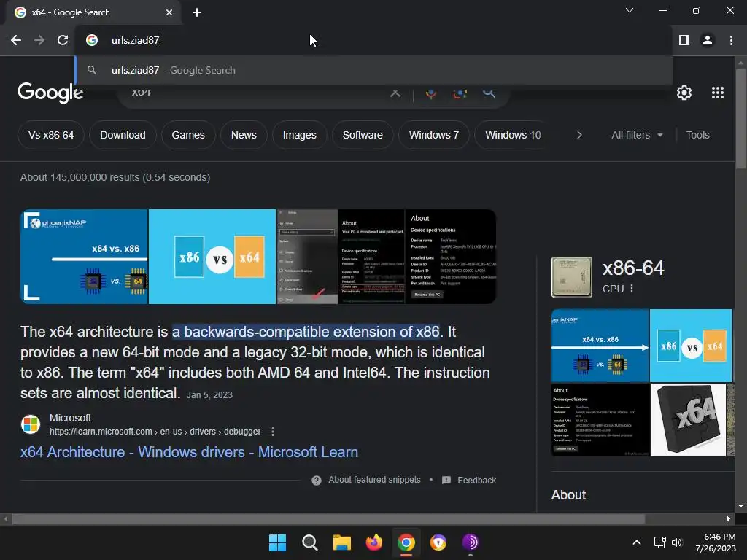The image size is (747, 560).
Task: Select the Software filter chip
Action: 363,135
